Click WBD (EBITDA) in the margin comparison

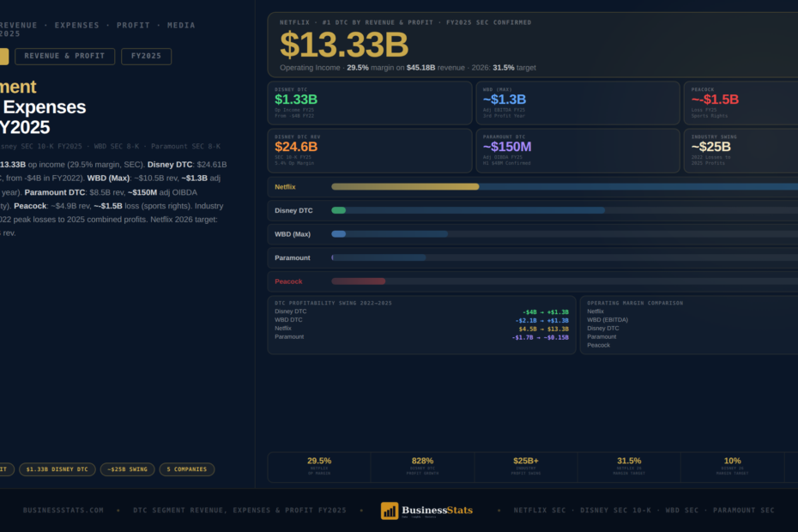pos(608,320)
